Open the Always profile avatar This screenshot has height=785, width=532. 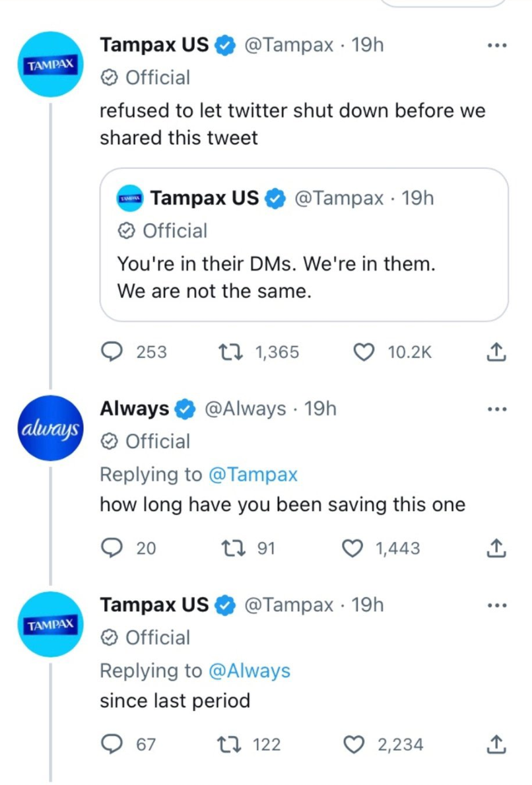coord(51,428)
